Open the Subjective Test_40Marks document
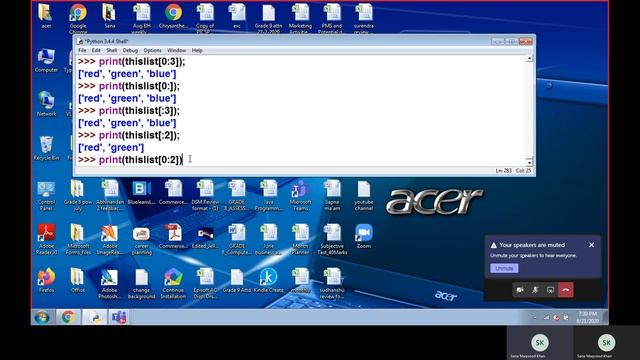This screenshot has height=360, width=640. (332, 240)
